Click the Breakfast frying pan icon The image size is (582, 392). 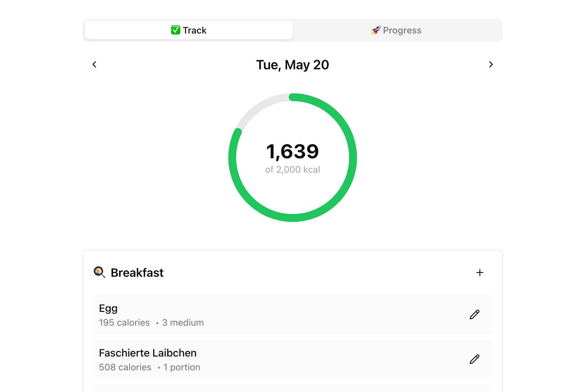99,272
